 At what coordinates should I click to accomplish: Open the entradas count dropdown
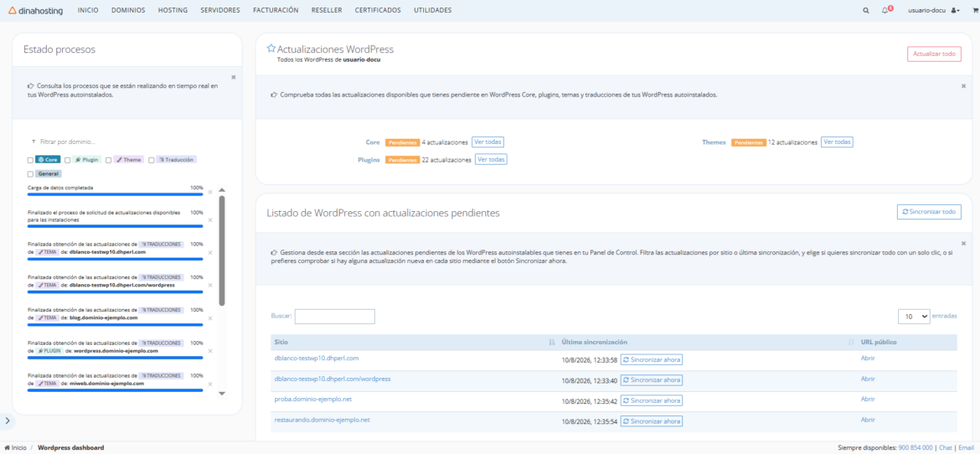914,317
